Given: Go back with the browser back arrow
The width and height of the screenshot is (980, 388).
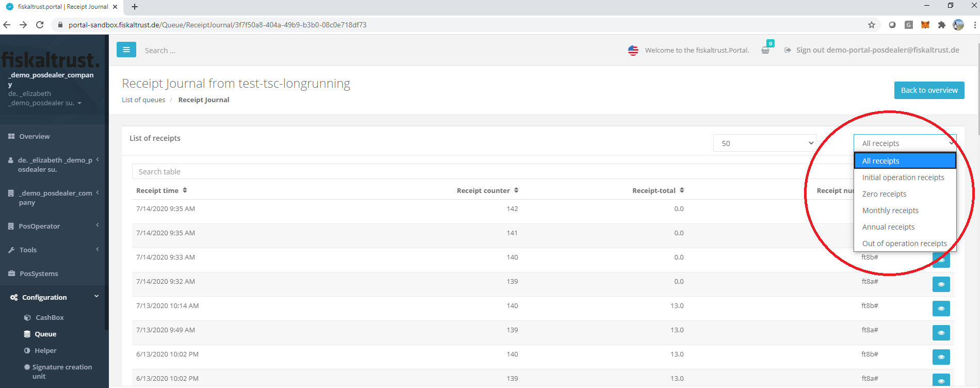Looking at the screenshot, I should pos(7,25).
